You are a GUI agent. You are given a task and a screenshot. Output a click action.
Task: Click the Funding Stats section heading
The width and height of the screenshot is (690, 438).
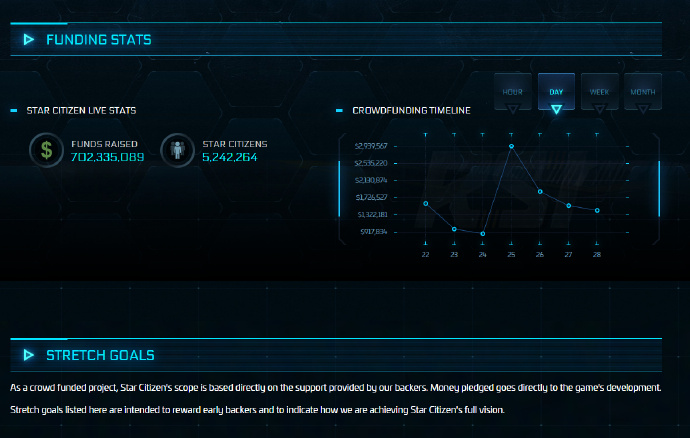tap(99, 40)
